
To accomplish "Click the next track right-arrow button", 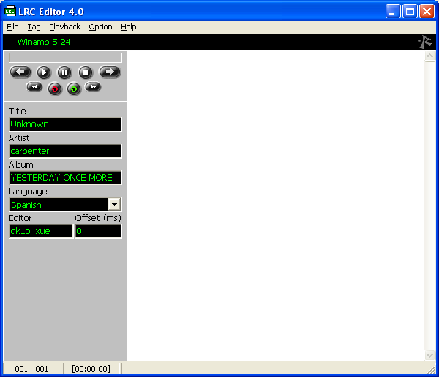I will 109,72.
